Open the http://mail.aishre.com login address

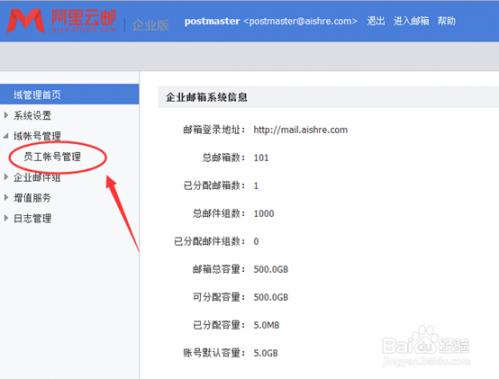coord(301,130)
